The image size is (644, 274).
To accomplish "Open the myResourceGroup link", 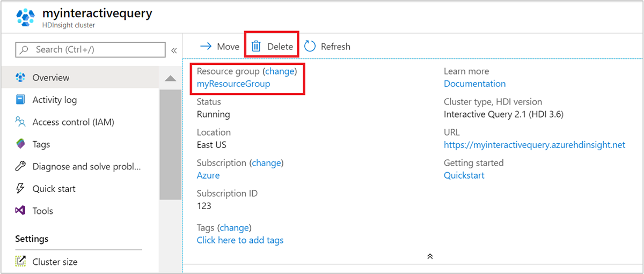I will 233,84.
